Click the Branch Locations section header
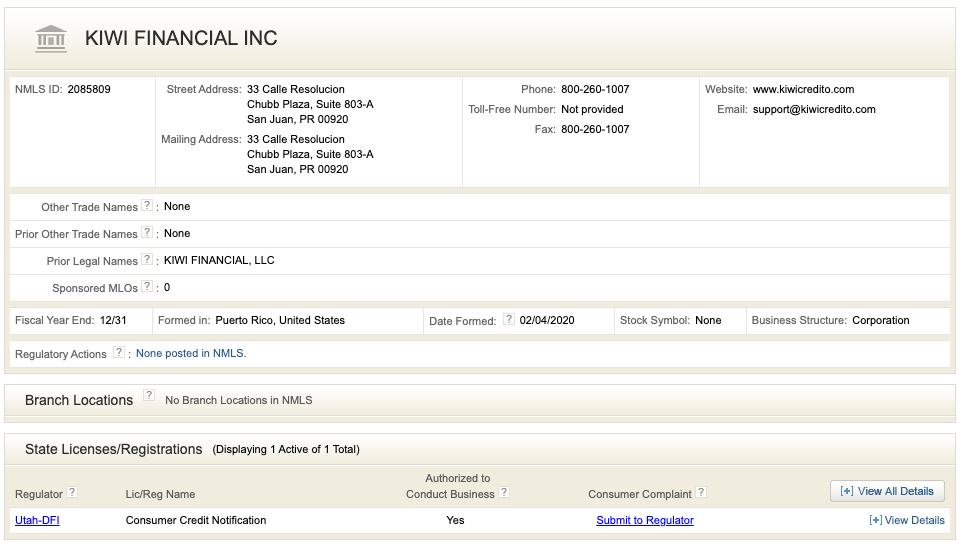Screen dimensions: 962x545 tap(79, 400)
